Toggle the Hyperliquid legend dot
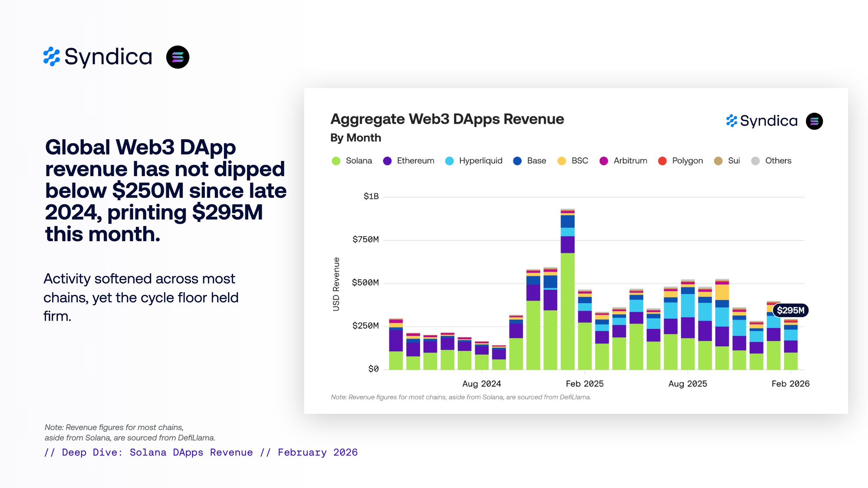This screenshot has height=488, width=868. click(450, 161)
